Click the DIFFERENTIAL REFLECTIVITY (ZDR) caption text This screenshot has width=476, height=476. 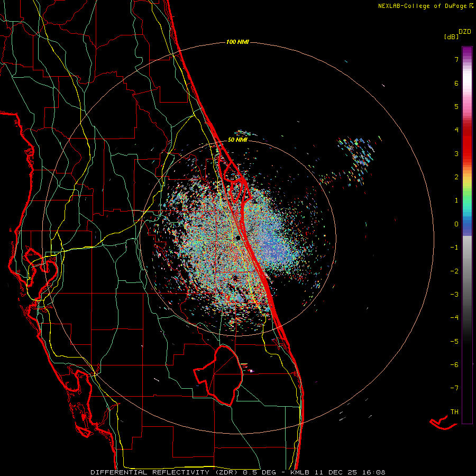(165, 472)
